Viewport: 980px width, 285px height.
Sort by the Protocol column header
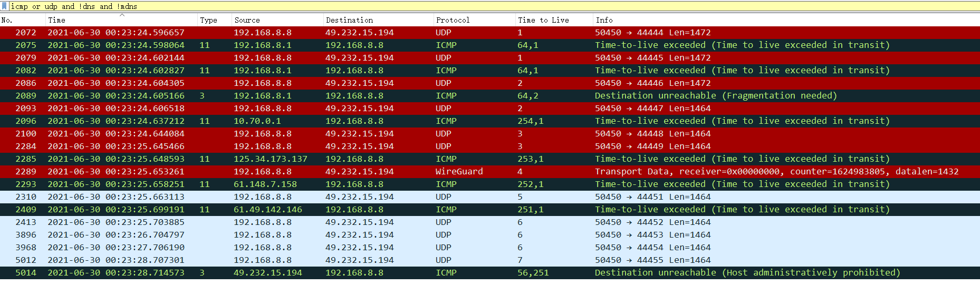(474, 20)
